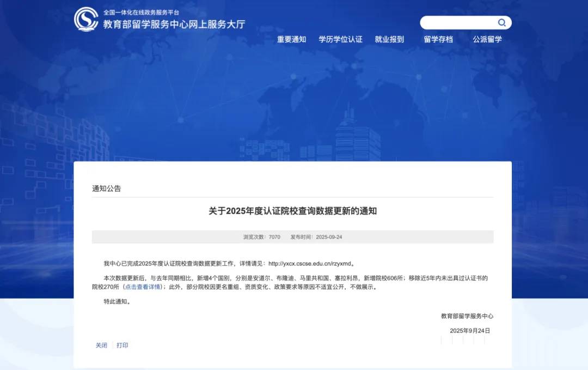Click the 发布时间 2025-09-24 date text

tap(317, 236)
